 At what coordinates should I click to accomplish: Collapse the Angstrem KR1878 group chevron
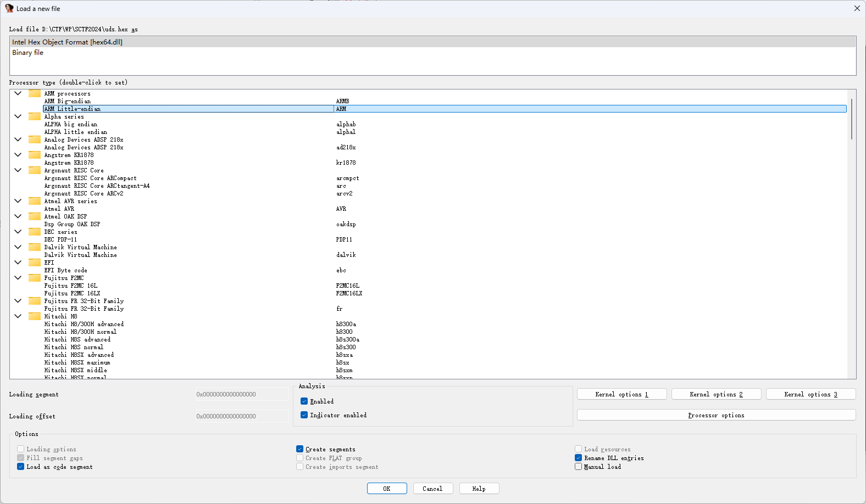pos(18,155)
